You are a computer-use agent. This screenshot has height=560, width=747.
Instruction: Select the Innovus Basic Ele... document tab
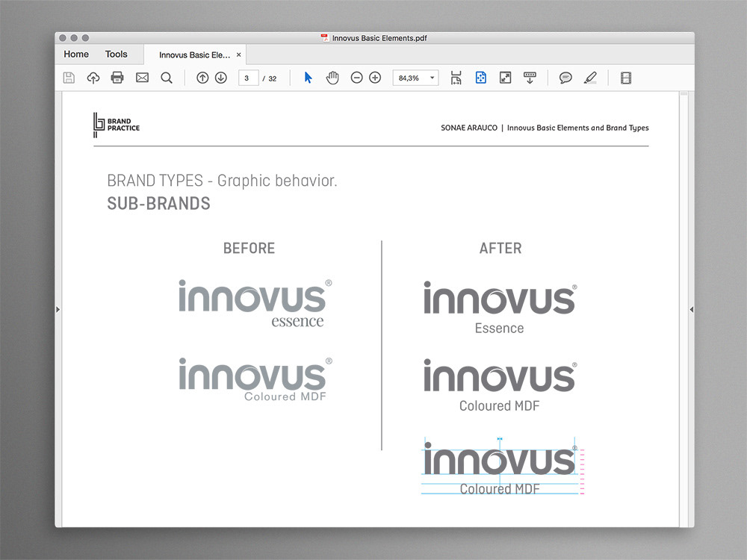[194, 55]
